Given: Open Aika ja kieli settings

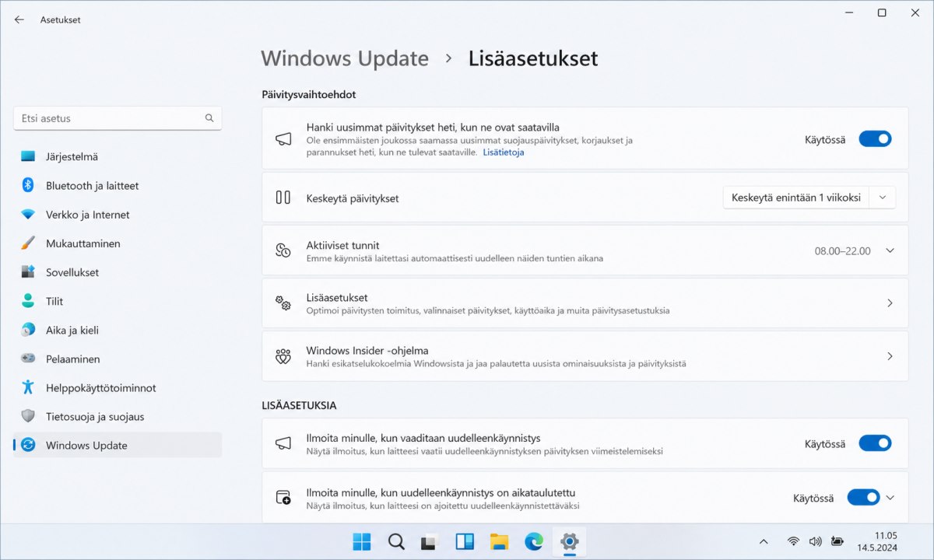Looking at the screenshot, I should [118, 330].
